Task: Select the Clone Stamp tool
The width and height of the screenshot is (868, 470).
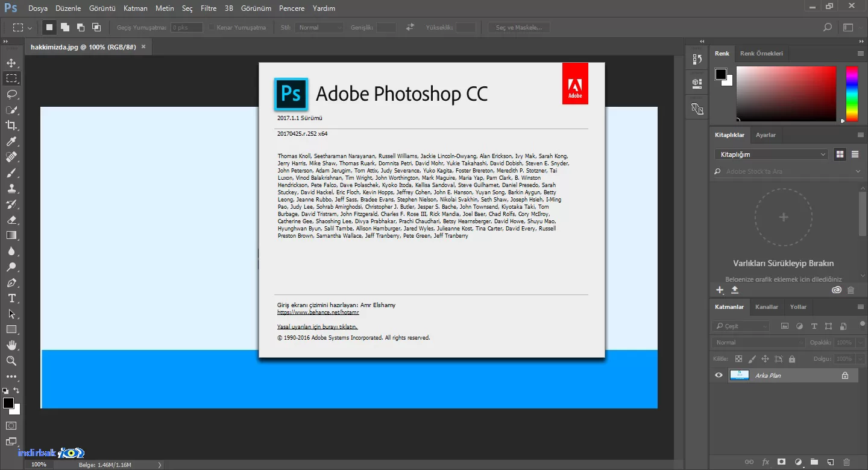Action: pos(11,188)
